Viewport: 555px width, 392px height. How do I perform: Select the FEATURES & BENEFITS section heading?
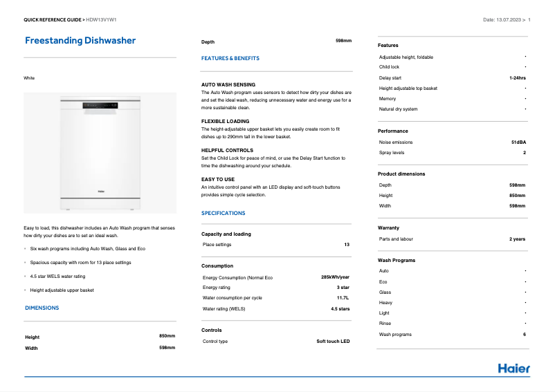pos(230,59)
